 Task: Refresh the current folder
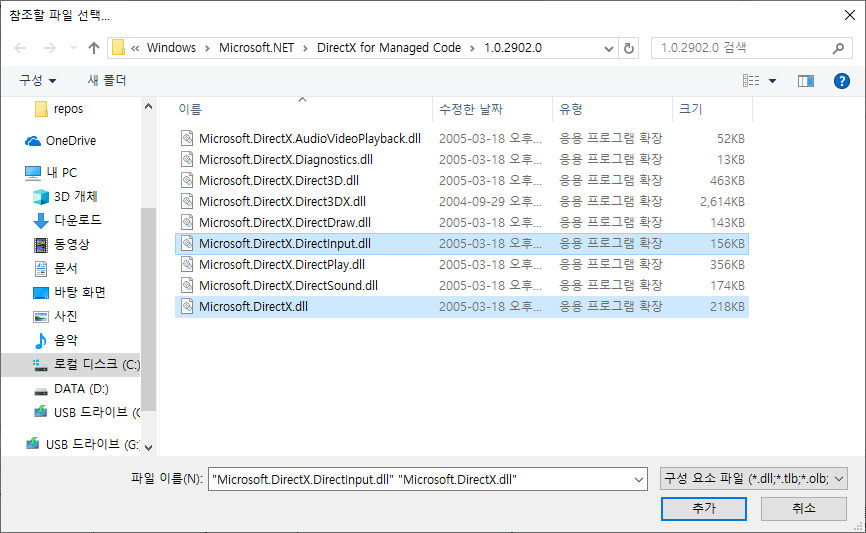629,48
